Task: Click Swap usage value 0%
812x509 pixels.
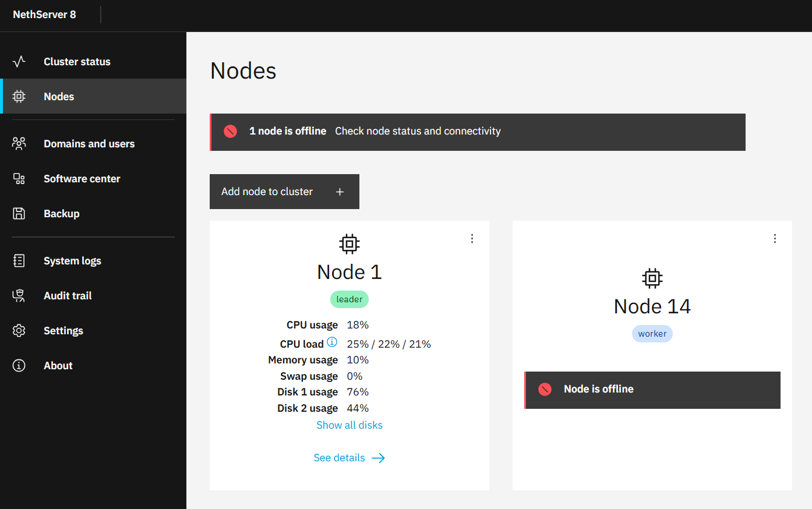Action: click(x=355, y=376)
